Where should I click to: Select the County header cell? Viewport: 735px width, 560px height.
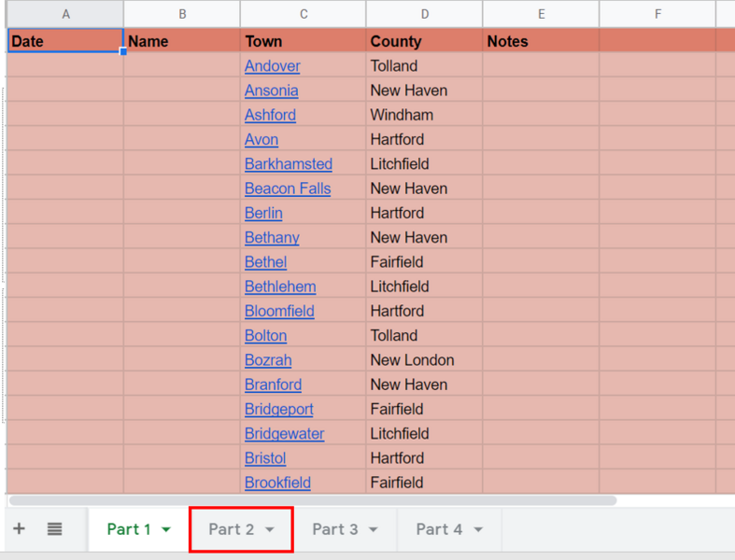point(424,41)
